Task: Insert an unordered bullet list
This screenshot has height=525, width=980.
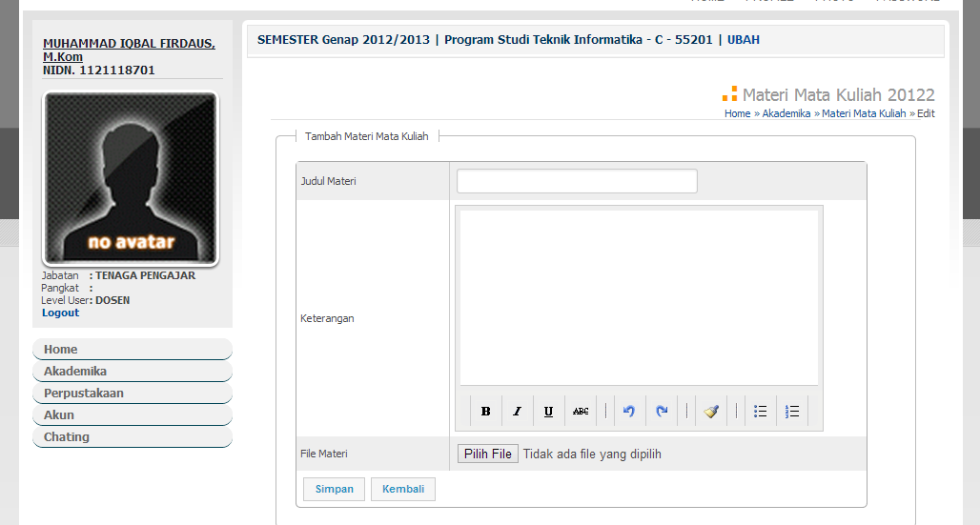Action: 760,412
